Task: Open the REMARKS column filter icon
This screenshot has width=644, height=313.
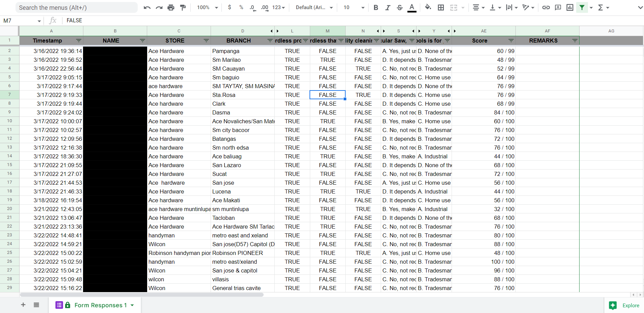Action: click(575, 41)
